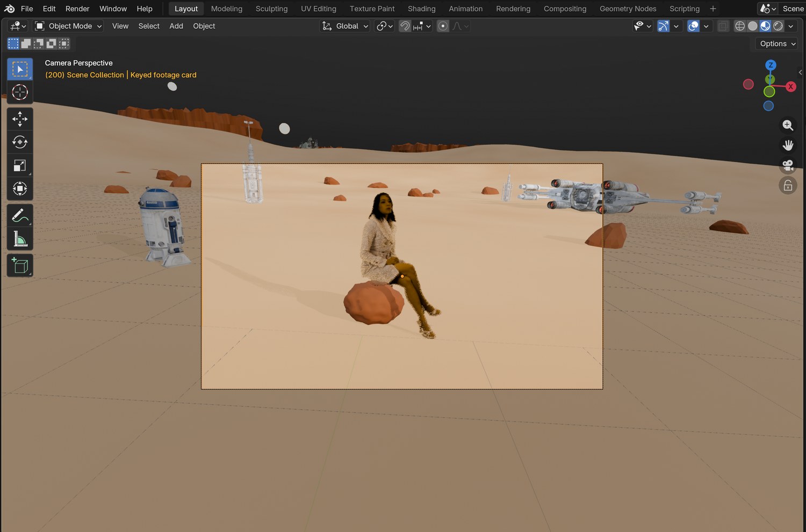Screen dimensions: 806x532
Task: Click the viewport zoom magnifier icon
Action: pyautogui.click(x=788, y=125)
